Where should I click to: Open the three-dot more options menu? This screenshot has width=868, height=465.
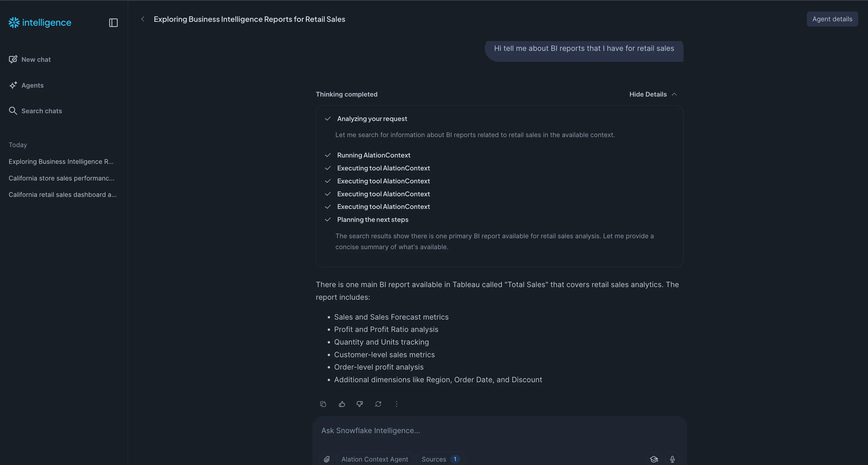click(396, 404)
